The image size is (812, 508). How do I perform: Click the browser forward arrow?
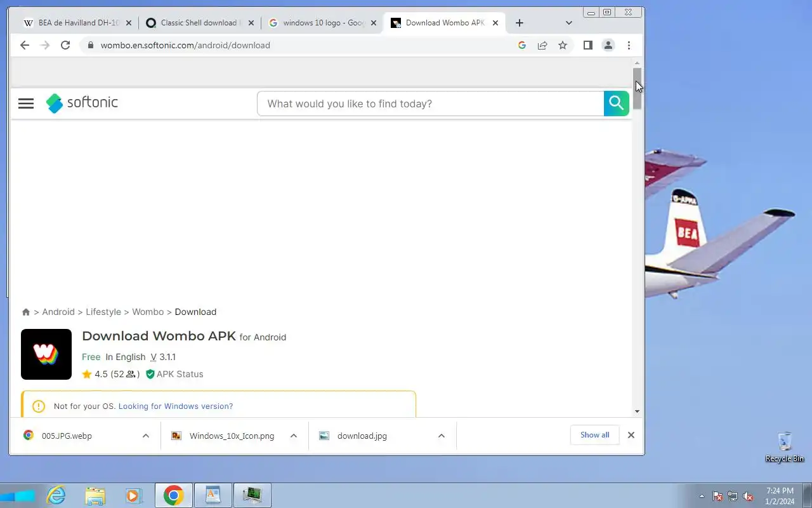(x=44, y=45)
